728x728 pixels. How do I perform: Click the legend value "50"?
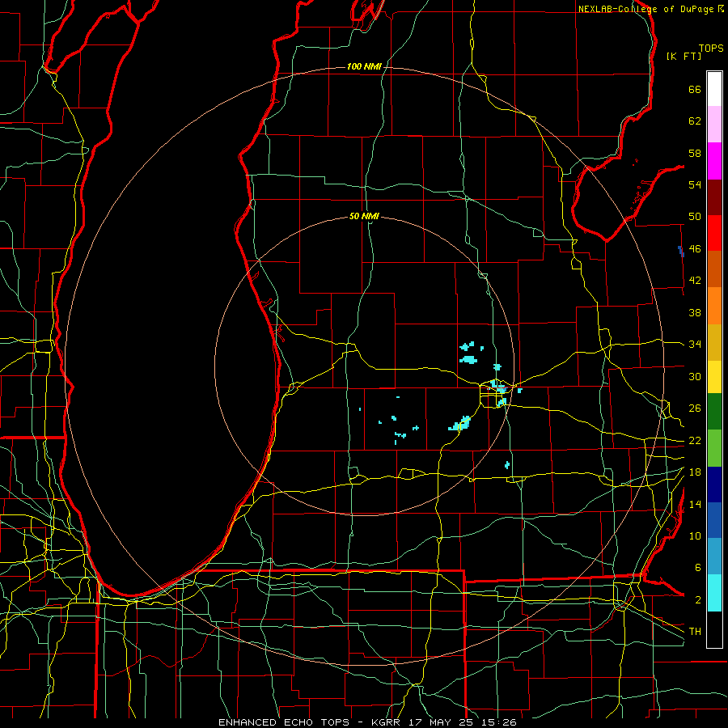point(695,217)
